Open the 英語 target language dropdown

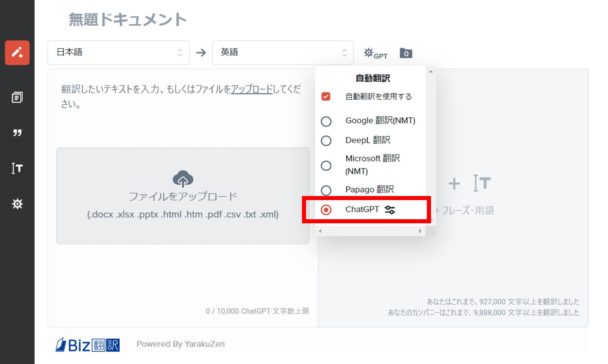click(x=283, y=53)
